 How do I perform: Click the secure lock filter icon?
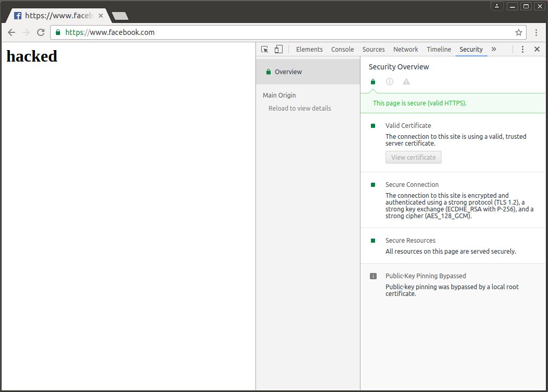(373, 81)
